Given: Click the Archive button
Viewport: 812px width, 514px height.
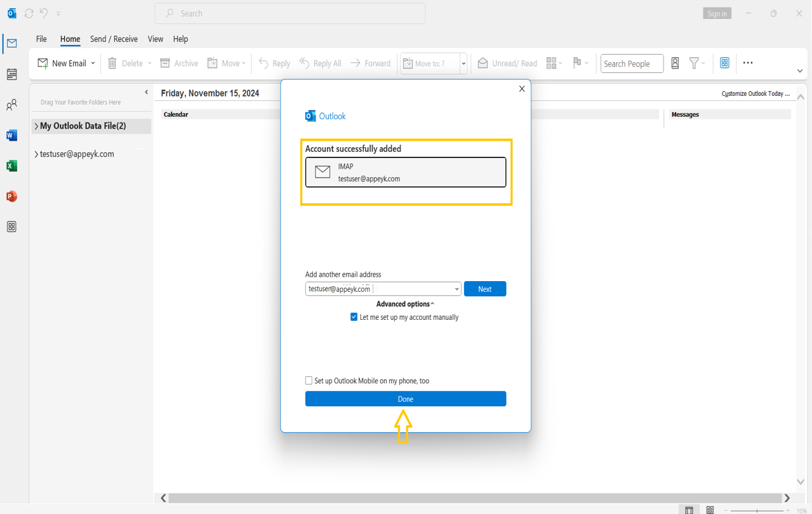Looking at the screenshot, I should tap(179, 63).
